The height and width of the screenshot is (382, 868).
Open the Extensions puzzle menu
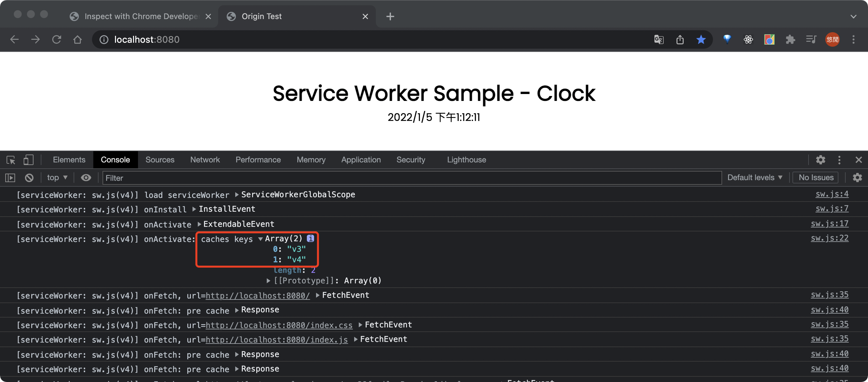click(x=790, y=39)
